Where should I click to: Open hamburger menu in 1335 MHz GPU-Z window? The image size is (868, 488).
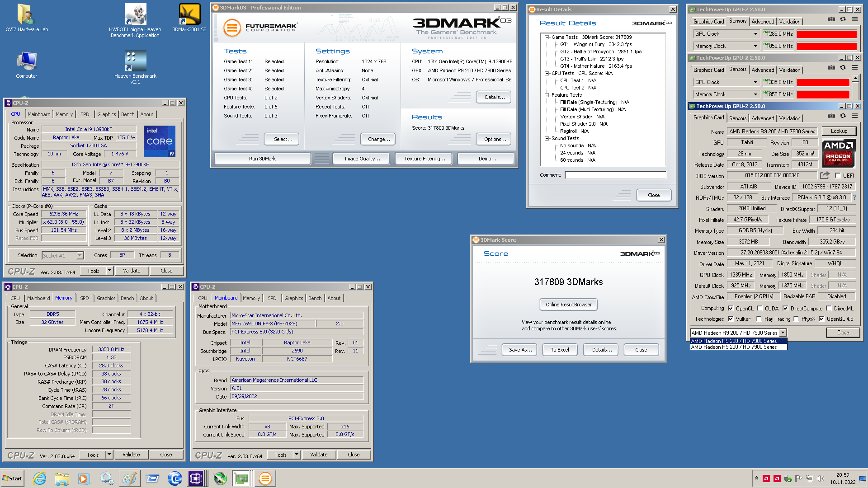click(854, 68)
